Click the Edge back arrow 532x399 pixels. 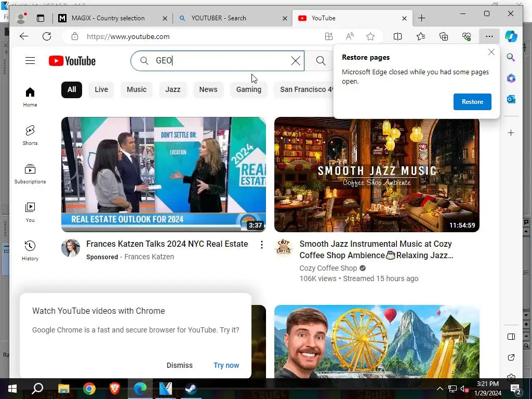24,36
